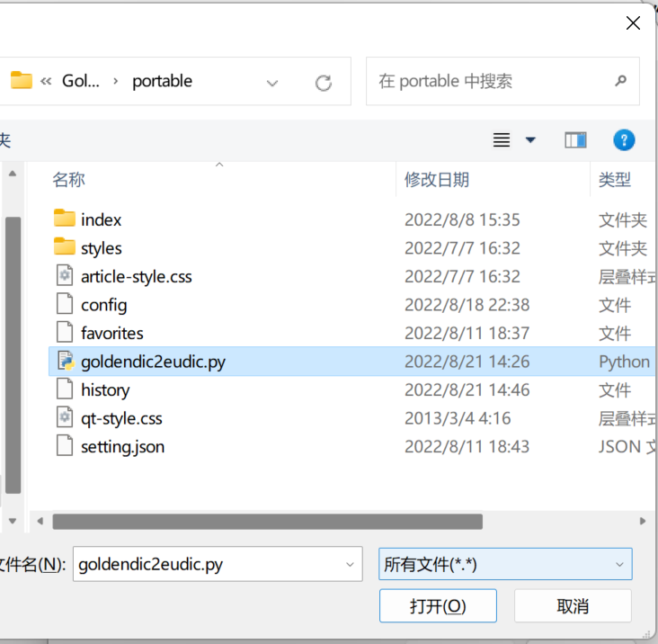
Task: Sort by 名称 column header
Action: (68, 180)
